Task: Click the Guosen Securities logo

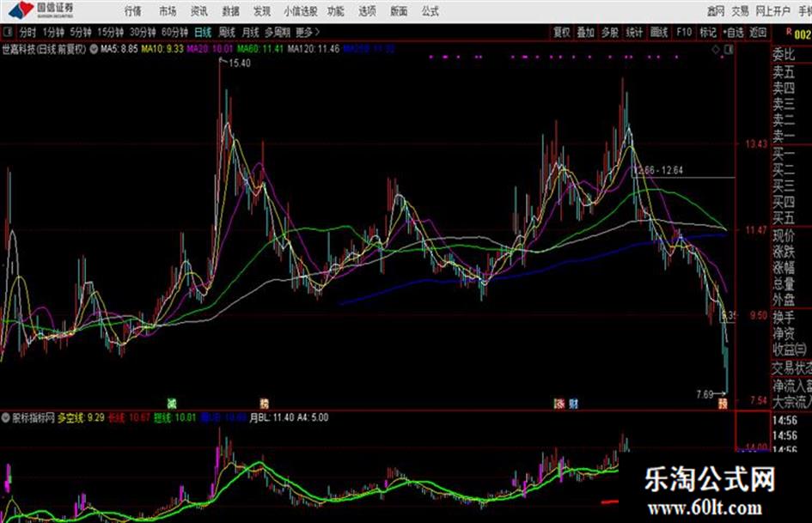Action: point(41,9)
